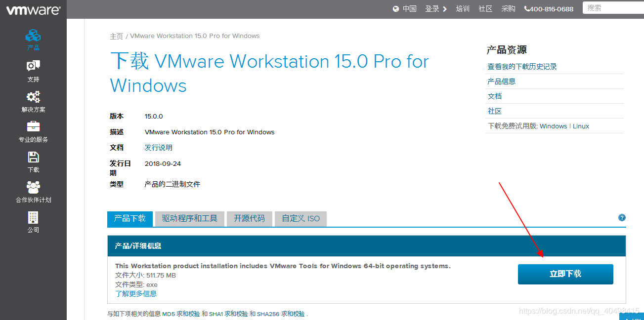Click the version value 15.0.0

154,117
